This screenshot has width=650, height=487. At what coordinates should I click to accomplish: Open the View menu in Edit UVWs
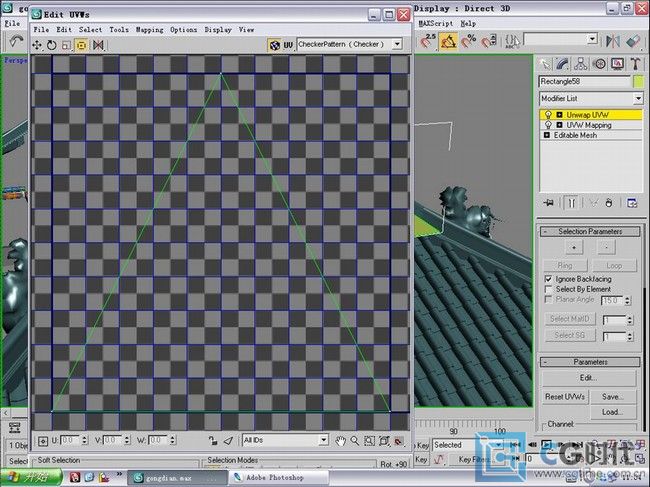pyautogui.click(x=246, y=29)
